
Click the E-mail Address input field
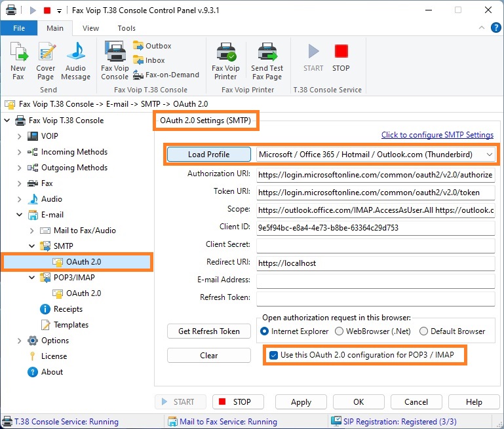(x=376, y=280)
